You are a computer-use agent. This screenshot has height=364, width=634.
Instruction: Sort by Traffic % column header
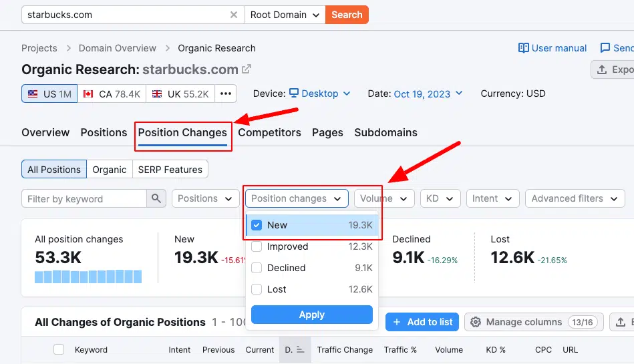tap(400, 350)
